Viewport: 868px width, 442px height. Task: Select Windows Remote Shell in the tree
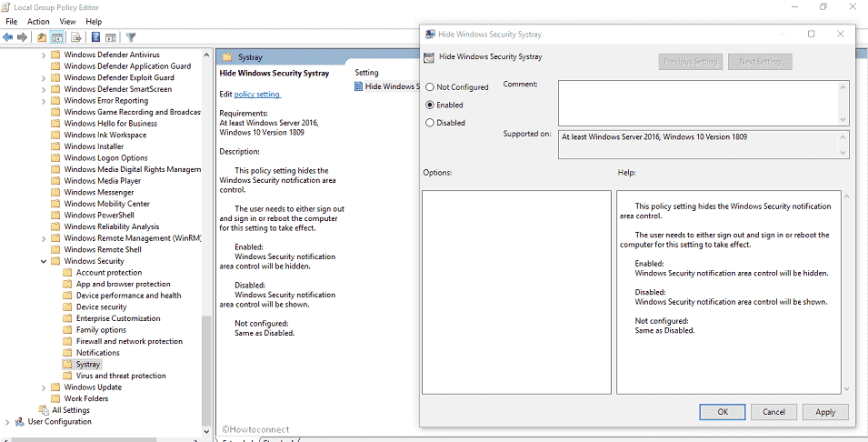coord(103,249)
